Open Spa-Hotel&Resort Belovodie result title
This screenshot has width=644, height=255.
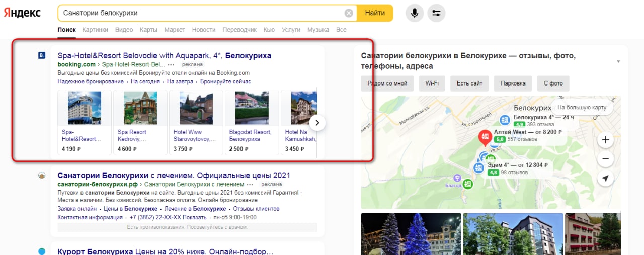coord(165,55)
